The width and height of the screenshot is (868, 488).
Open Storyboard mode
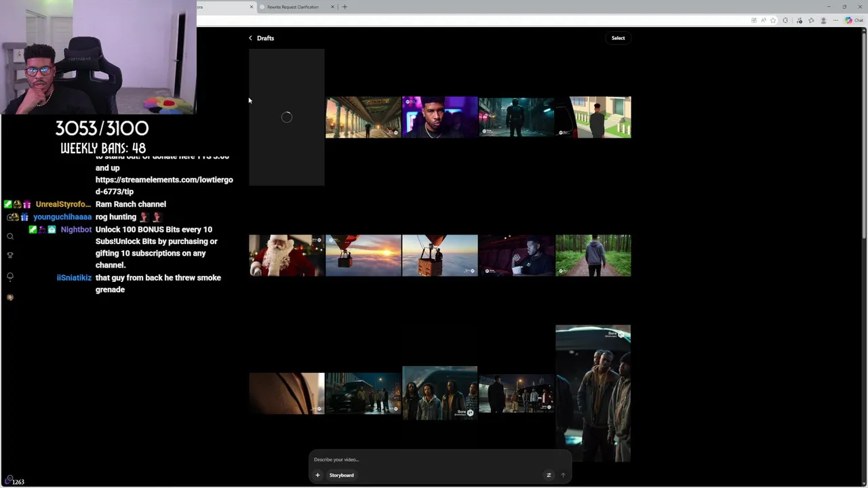(342, 475)
